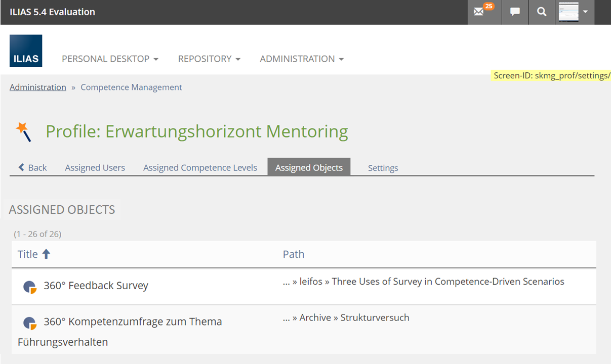Open the user avatar dropdown
Screen dimensions: 611x364
point(575,12)
